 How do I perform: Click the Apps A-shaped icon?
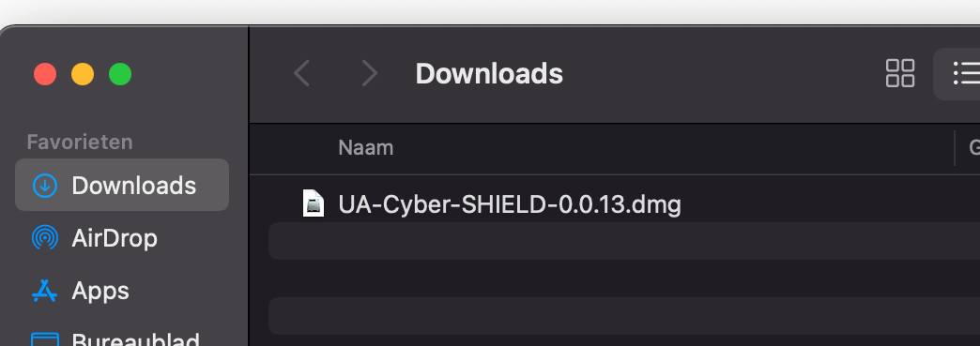pos(45,291)
